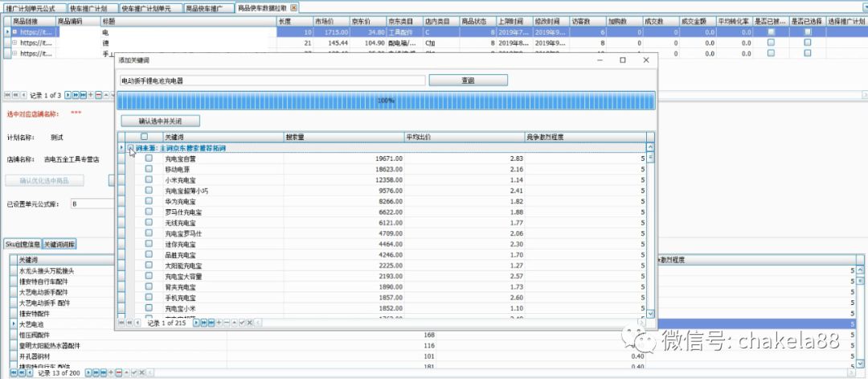Cancel edit X in 1 of 215 navigator

(250, 323)
